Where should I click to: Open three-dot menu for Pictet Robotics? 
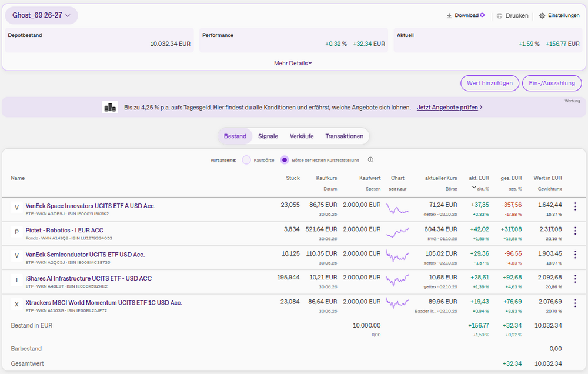[x=575, y=231]
